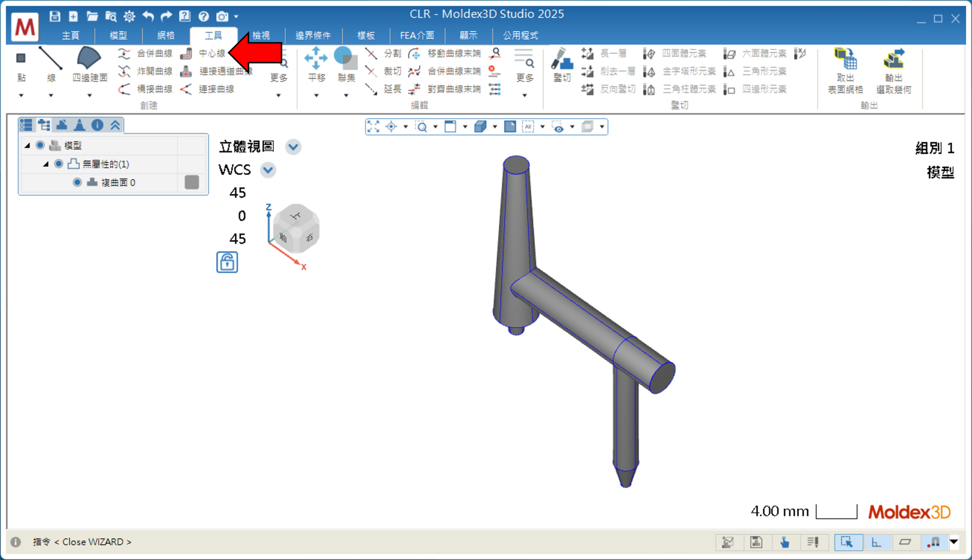The width and height of the screenshot is (972, 560).
Task: Toggle visibility of 複曲面 0
Action: [77, 182]
